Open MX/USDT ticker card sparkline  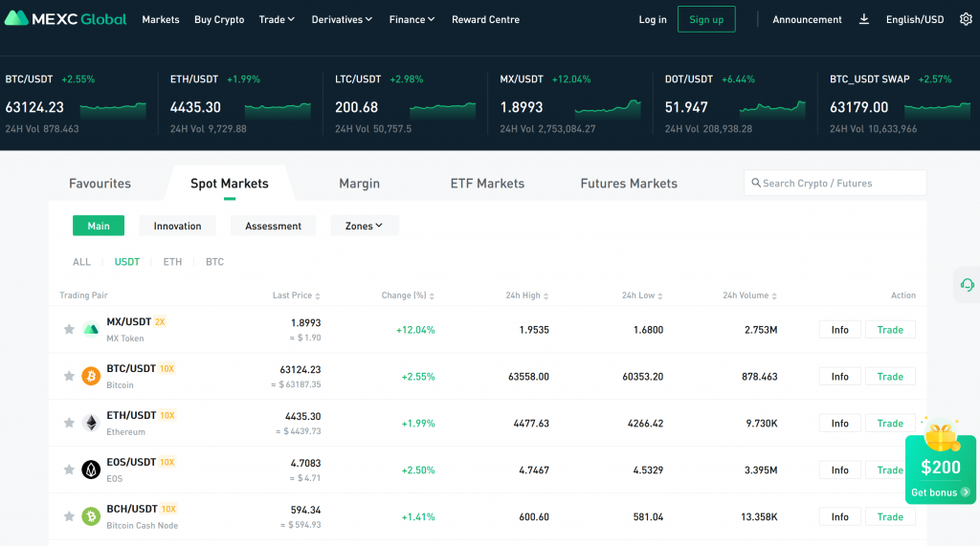click(608, 108)
